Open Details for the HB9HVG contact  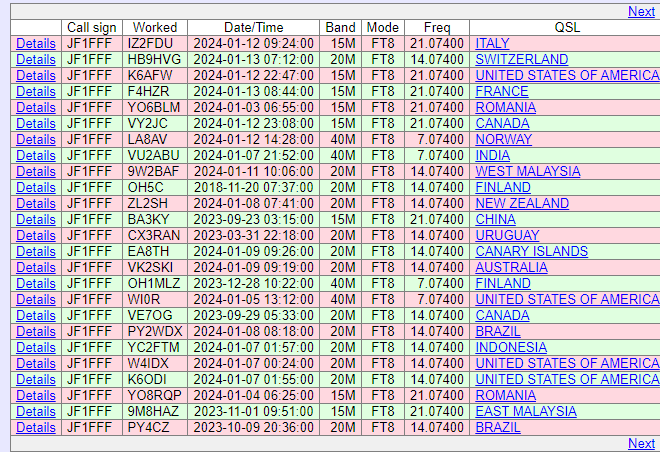point(36,60)
